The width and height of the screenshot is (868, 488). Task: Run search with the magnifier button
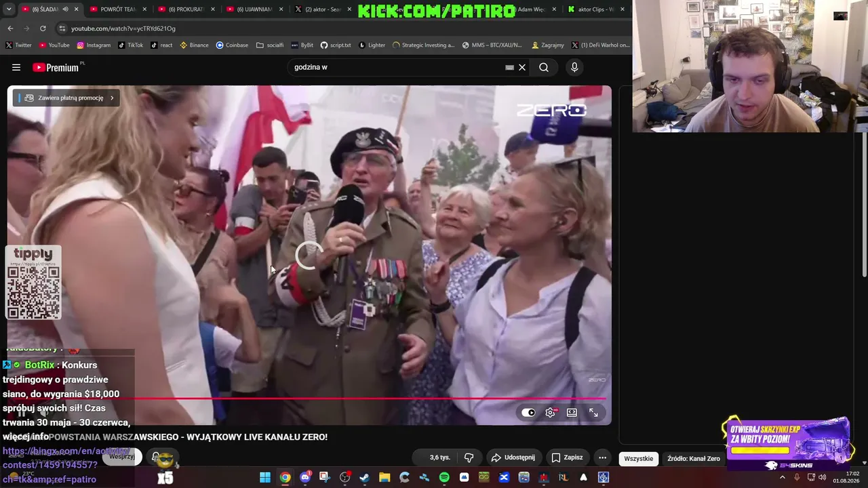click(x=544, y=67)
